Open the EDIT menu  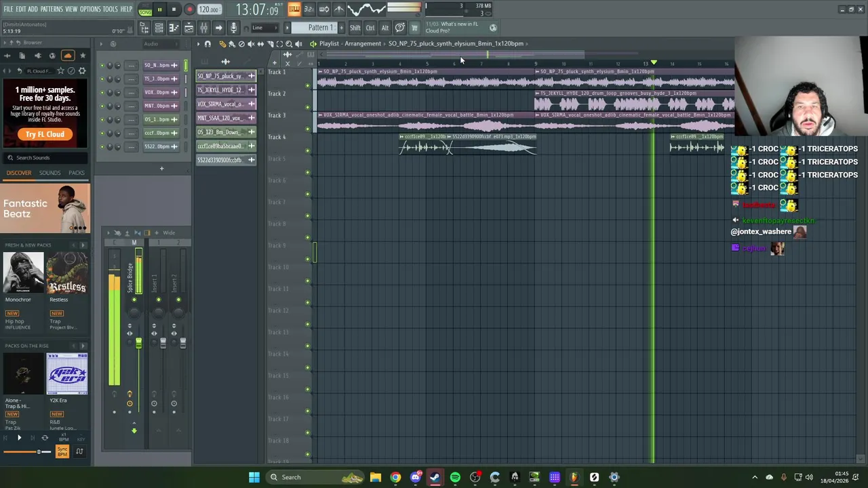click(21, 9)
